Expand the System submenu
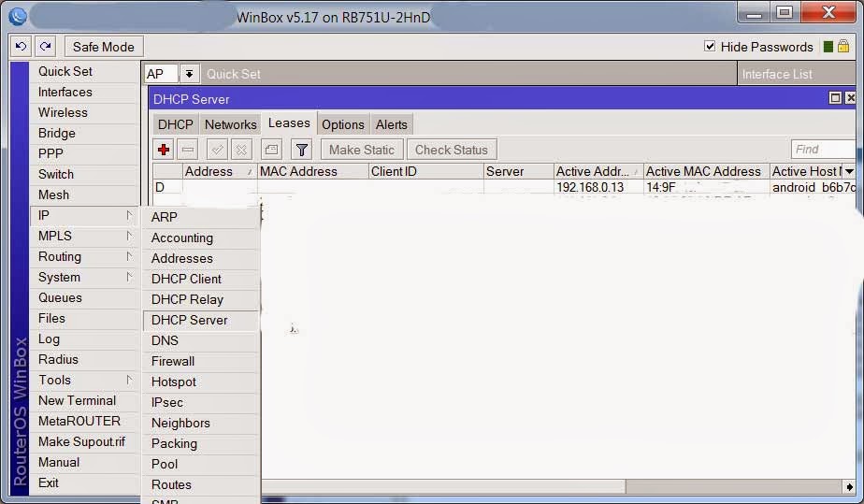This screenshot has width=864, height=504. tap(84, 277)
